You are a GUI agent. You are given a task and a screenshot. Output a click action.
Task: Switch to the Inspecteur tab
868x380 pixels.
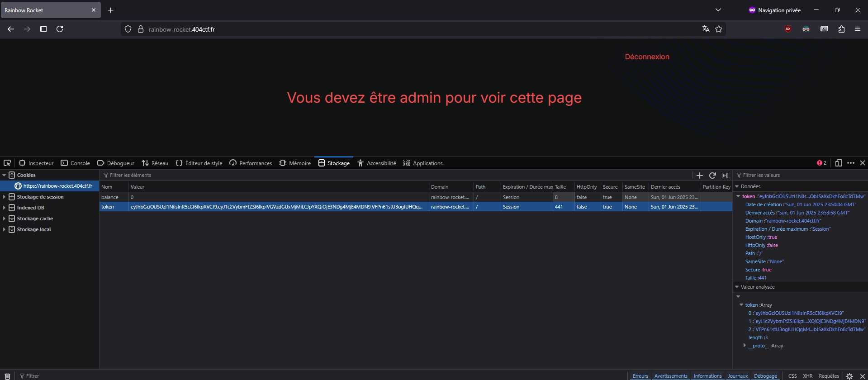(x=36, y=163)
